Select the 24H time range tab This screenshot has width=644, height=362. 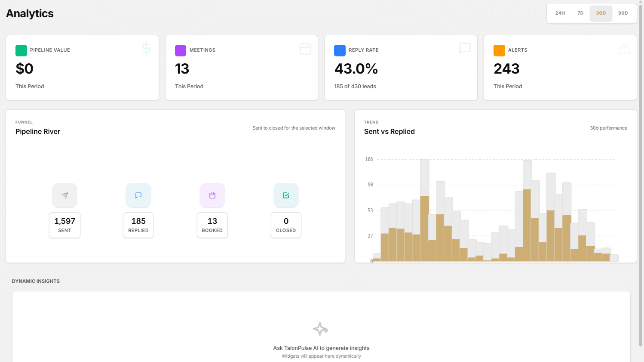pyautogui.click(x=560, y=13)
